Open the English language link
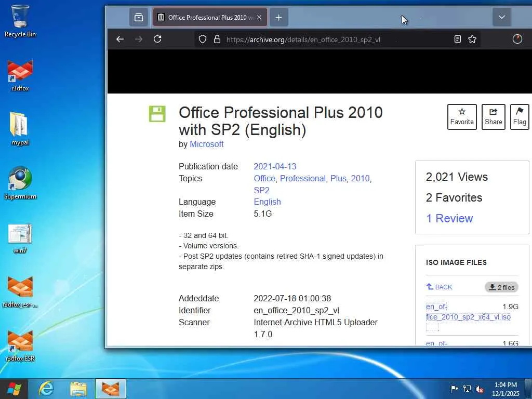Viewport: 532px width, 399px height. [267, 202]
